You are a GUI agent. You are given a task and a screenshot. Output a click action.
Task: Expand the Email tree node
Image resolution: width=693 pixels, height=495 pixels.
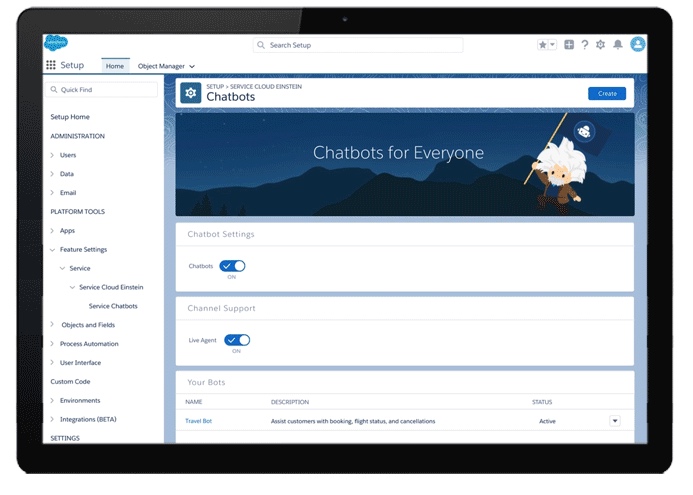point(52,193)
